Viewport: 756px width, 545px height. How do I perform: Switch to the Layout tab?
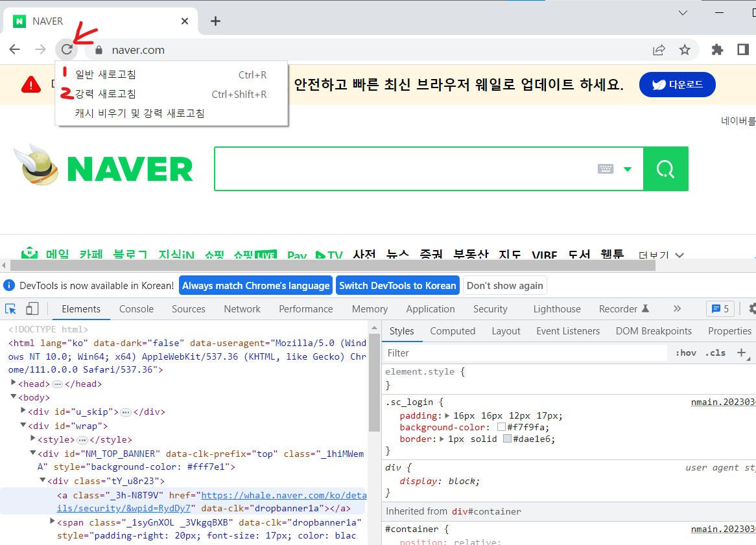point(506,331)
